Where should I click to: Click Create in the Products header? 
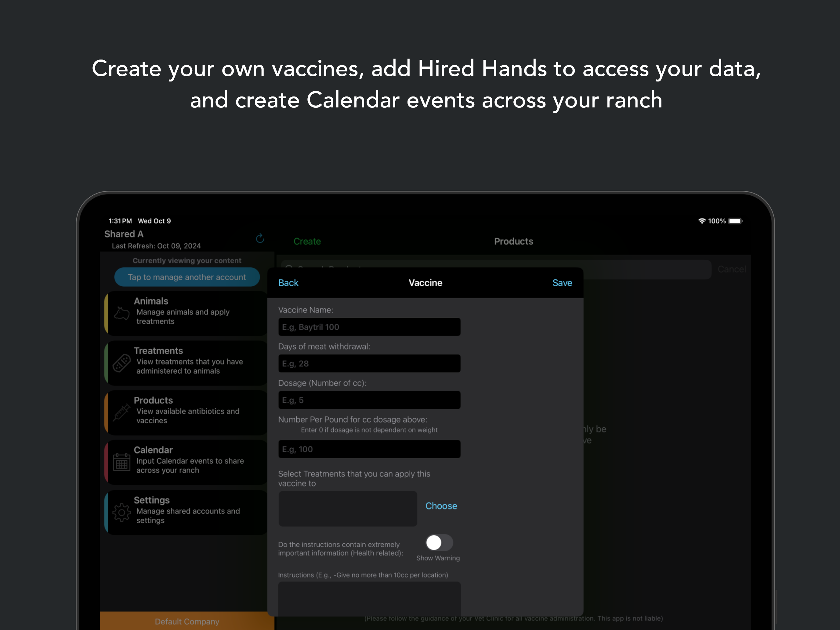pyautogui.click(x=307, y=241)
